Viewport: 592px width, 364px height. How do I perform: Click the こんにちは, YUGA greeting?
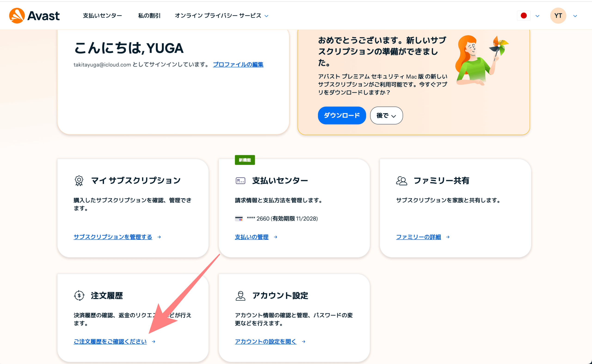tap(129, 48)
